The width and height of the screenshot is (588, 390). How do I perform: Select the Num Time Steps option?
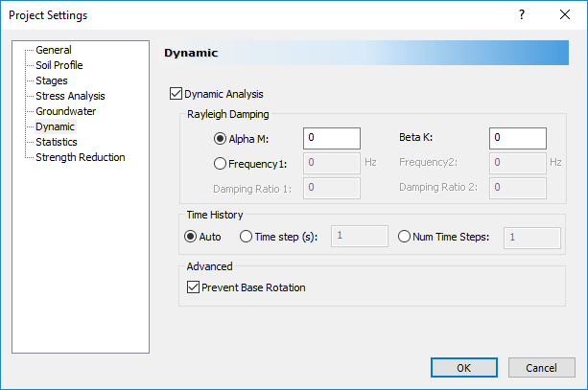tap(404, 237)
